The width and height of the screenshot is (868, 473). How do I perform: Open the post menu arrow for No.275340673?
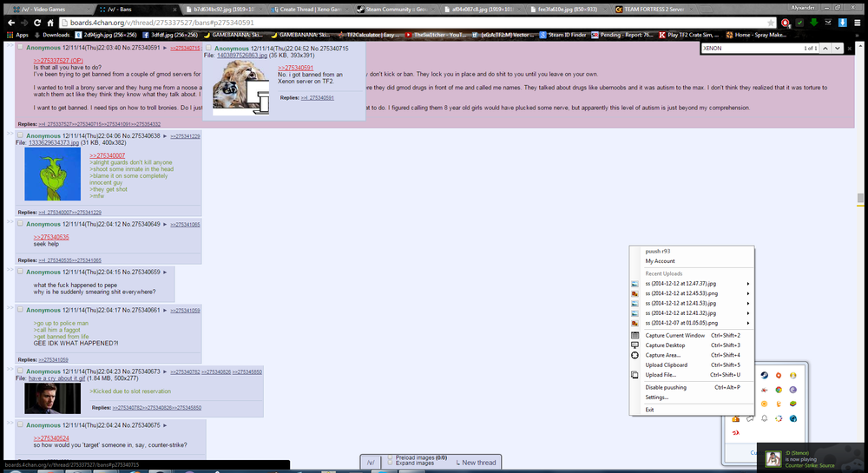point(165,371)
